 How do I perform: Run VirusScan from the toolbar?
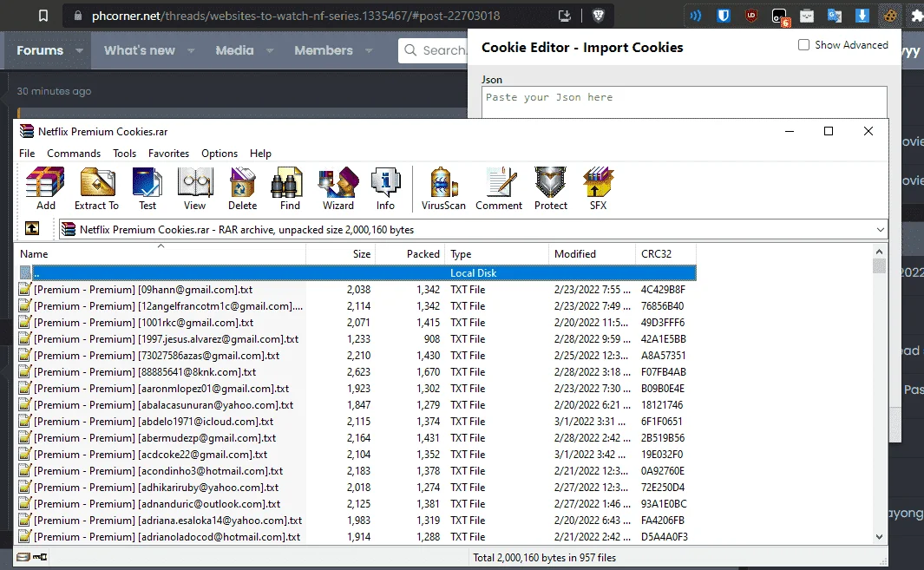(x=443, y=188)
